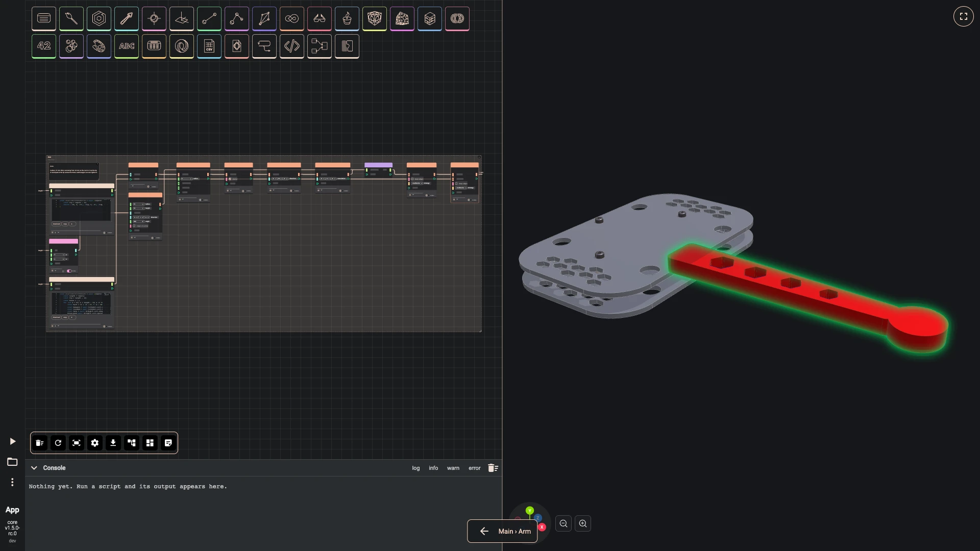Open the three-dot more menu
The width and height of the screenshot is (980, 551).
pyautogui.click(x=12, y=482)
